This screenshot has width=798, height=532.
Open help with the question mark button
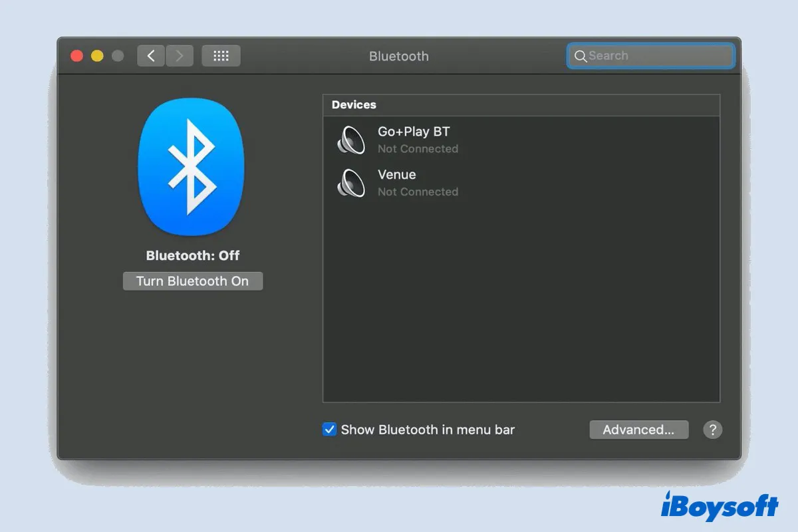[712, 430]
